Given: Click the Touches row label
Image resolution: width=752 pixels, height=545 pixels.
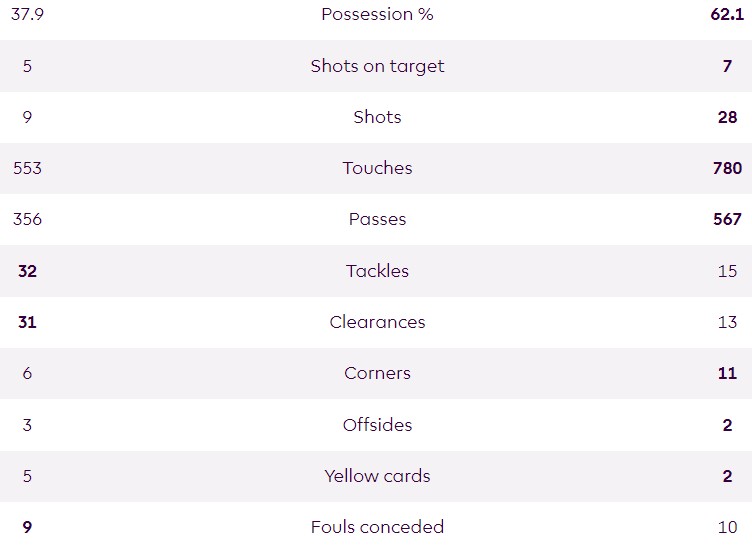Looking at the screenshot, I should [x=377, y=168].
